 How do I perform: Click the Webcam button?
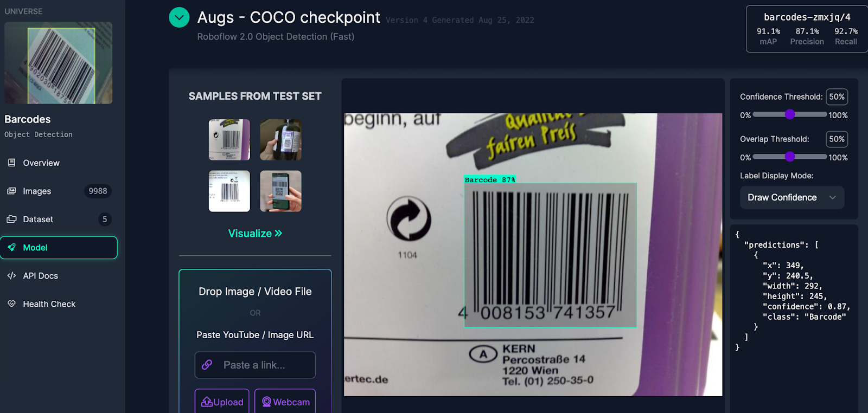click(x=285, y=402)
